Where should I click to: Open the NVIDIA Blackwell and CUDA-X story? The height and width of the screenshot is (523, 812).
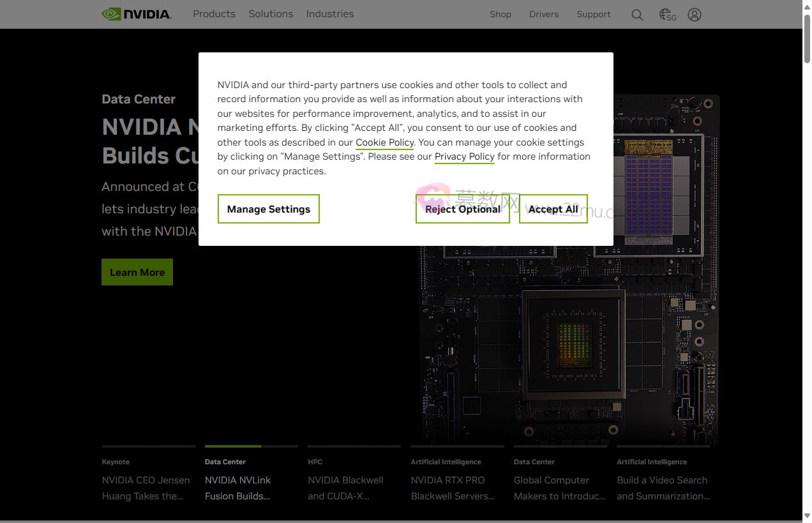coord(345,488)
